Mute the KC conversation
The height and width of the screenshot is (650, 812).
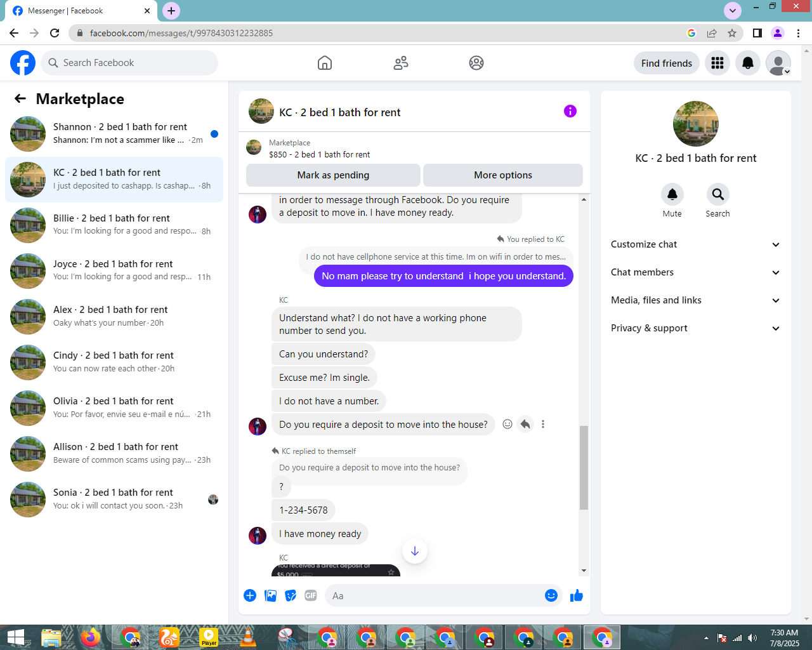672,194
